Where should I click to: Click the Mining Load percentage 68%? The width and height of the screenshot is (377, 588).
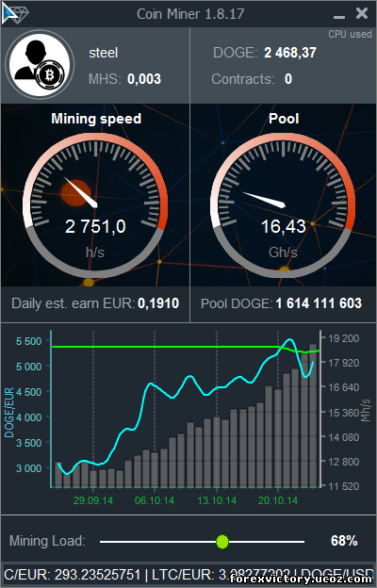pos(344,541)
